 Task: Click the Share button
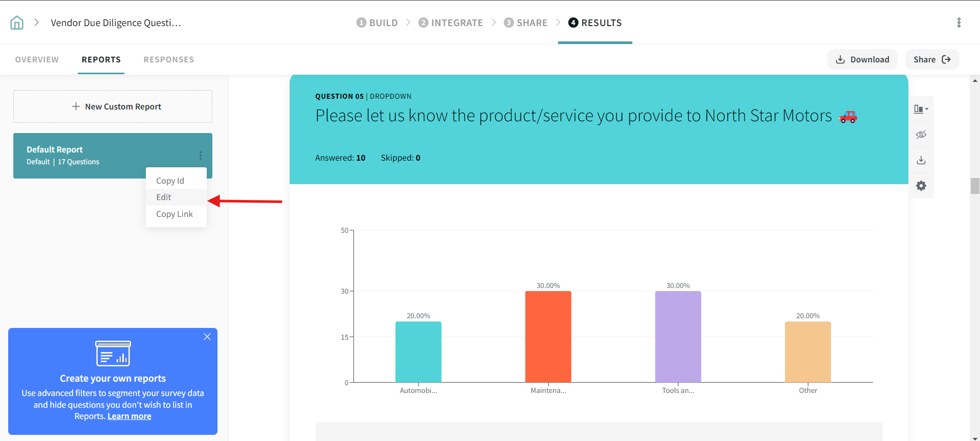point(931,59)
